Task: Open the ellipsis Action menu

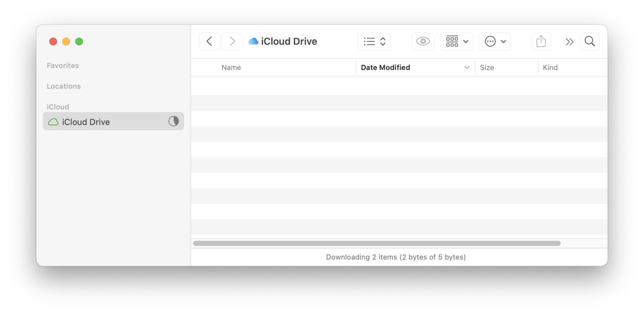Action: coord(495,41)
